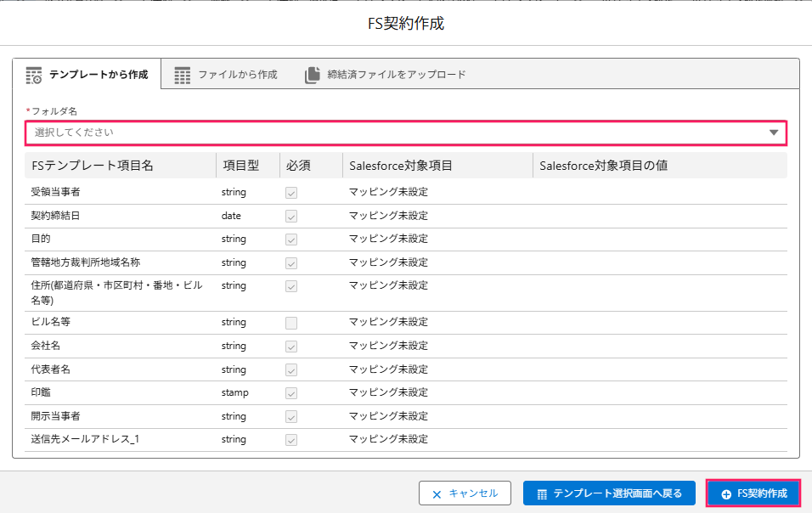Screen dimensions: 812x513
Task: Open the 締結済ファイルをアップロード tab
Action: [386, 75]
